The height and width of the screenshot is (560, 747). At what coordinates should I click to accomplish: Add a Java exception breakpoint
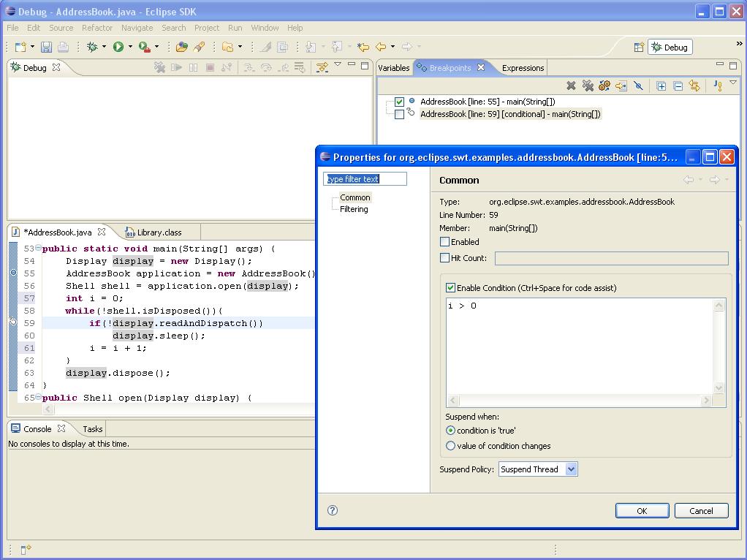[718, 86]
